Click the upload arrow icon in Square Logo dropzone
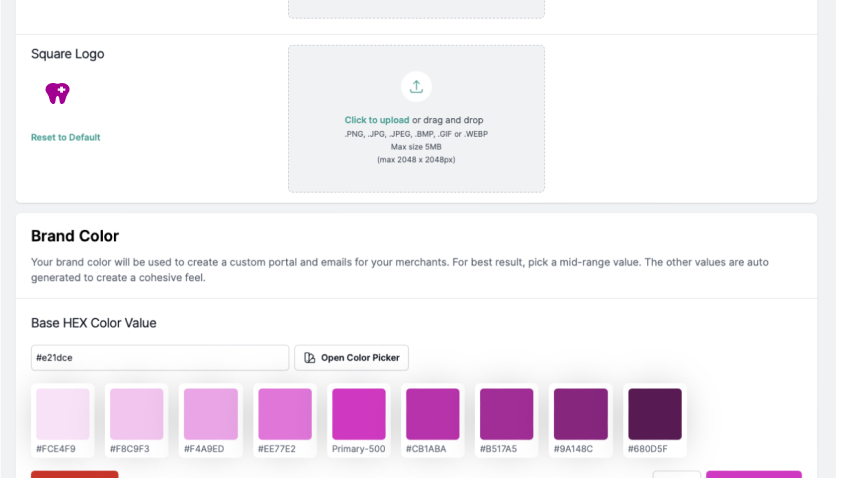Screen dimensions: 845x478 [x=416, y=86]
